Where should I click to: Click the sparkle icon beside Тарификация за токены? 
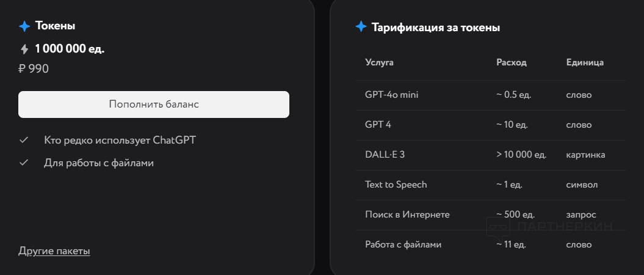point(361,27)
